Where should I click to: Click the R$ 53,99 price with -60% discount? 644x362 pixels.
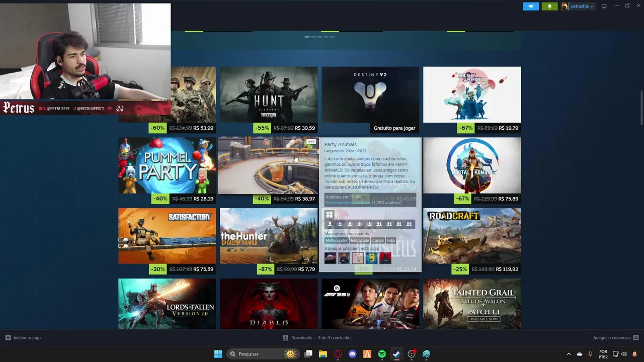pos(203,128)
